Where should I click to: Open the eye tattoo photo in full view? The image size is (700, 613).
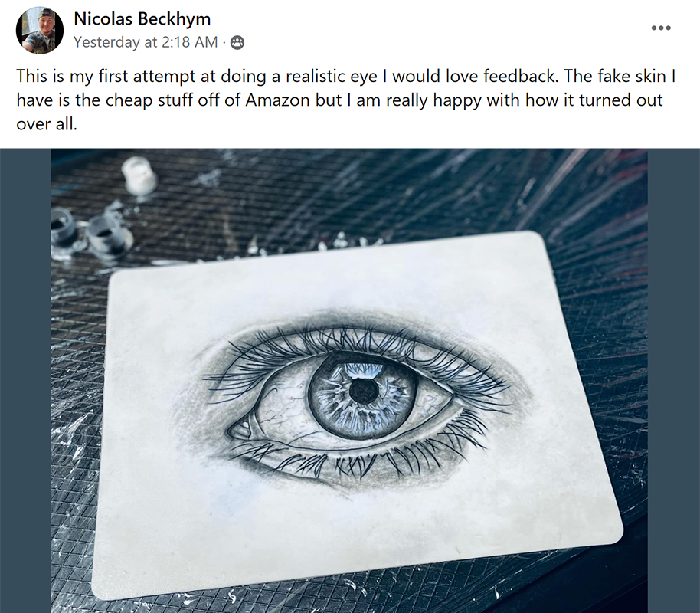pos(349,381)
